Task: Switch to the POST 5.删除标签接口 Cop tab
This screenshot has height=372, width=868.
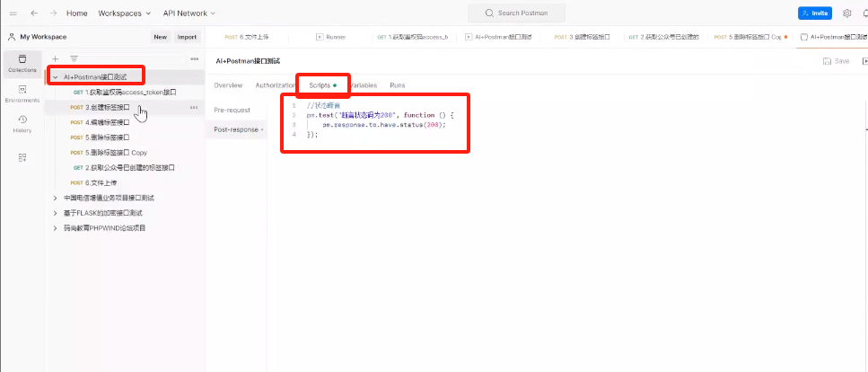Action: [x=750, y=37]
